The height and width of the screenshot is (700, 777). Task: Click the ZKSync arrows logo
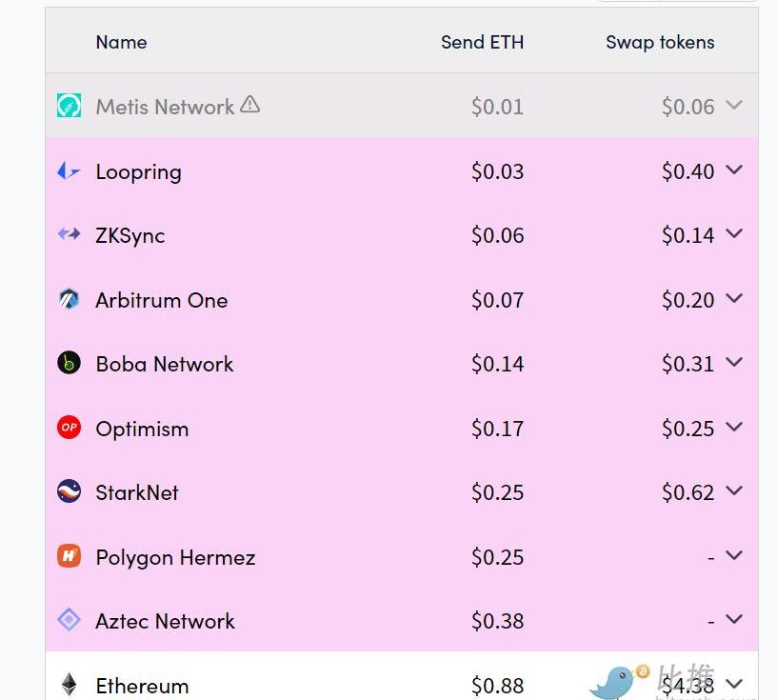69,233
